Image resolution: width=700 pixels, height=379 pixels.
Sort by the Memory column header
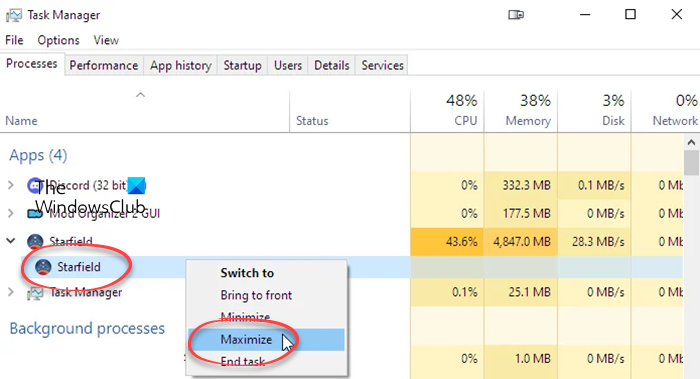tap(521, 111)
